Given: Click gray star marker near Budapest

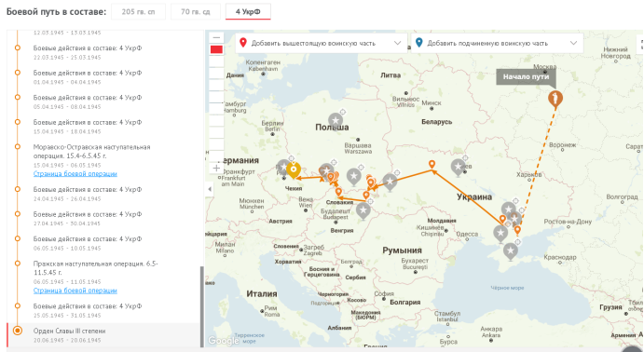Looking at the screenshot, I should 363,211.
